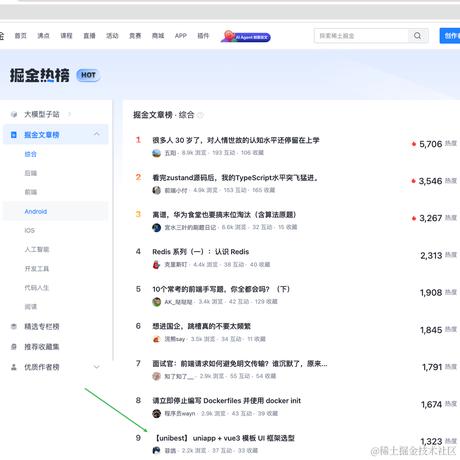Open the 推荐收藏集 label
The image size is (460, 460).
pos(42,347)
